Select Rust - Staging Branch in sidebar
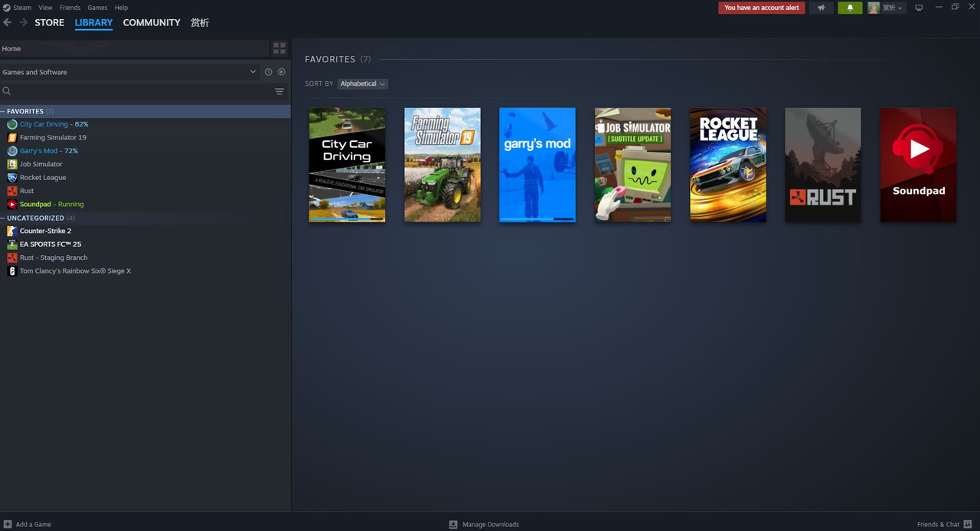This screenshot has width=980, height=531. tap(145, 257)
